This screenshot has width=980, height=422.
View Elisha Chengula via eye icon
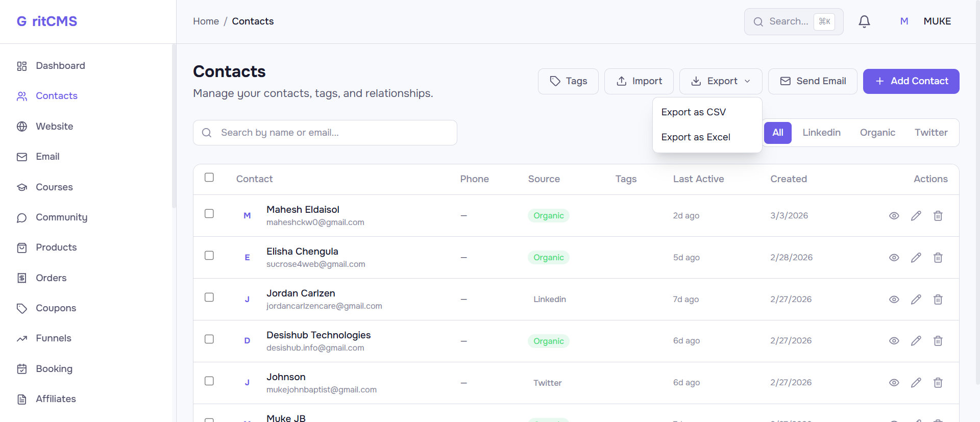tap(894, 258)
